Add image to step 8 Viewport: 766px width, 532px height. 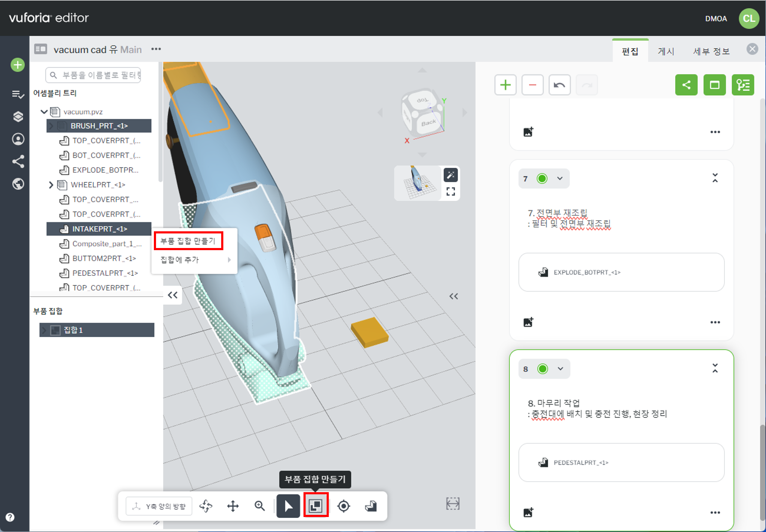(x=528, y=512)
